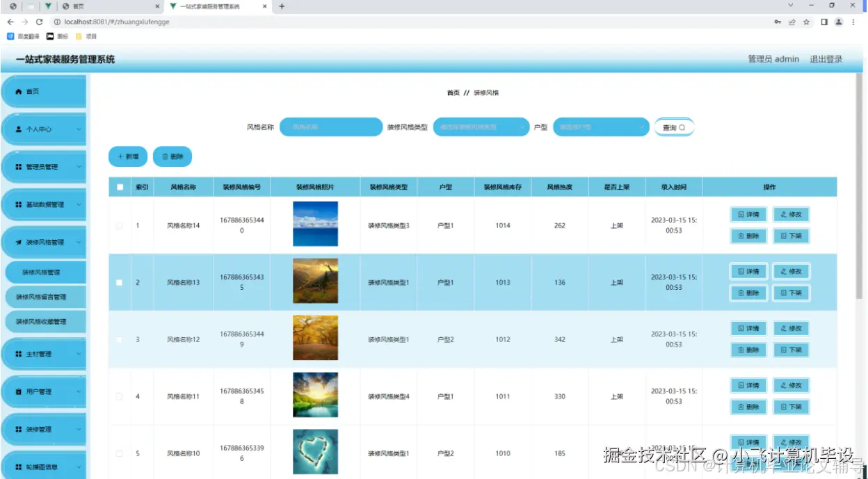Open the sea photo of 风格名称14

[x=315, y=225]
